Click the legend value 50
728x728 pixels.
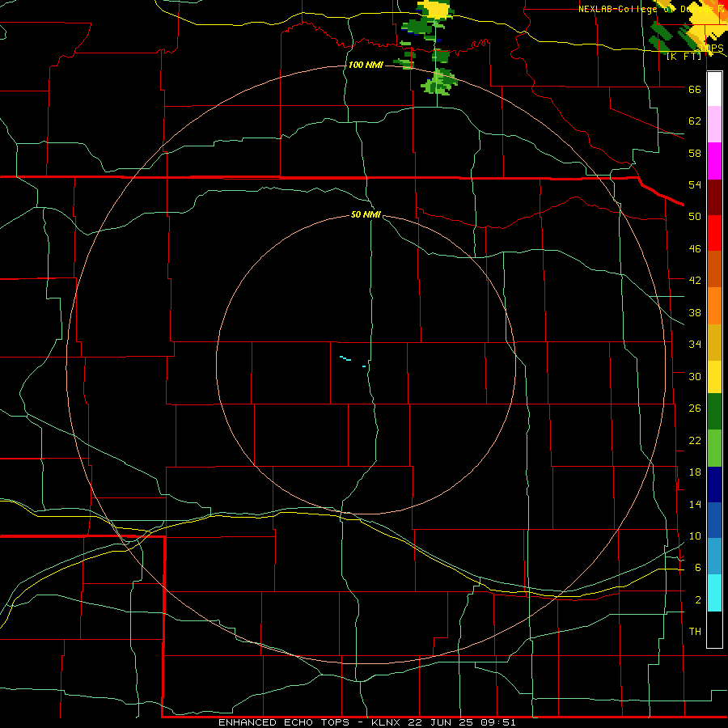pyautogui.click(x=695, y=216)
